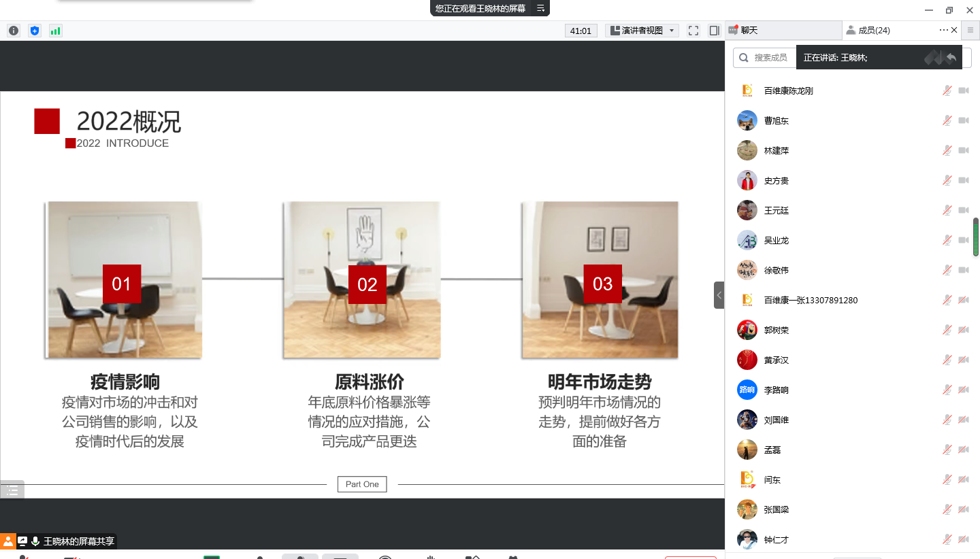980x559 pixels.
Task: Toggle camera icon for 林建萍
Action: coord(964,151)
